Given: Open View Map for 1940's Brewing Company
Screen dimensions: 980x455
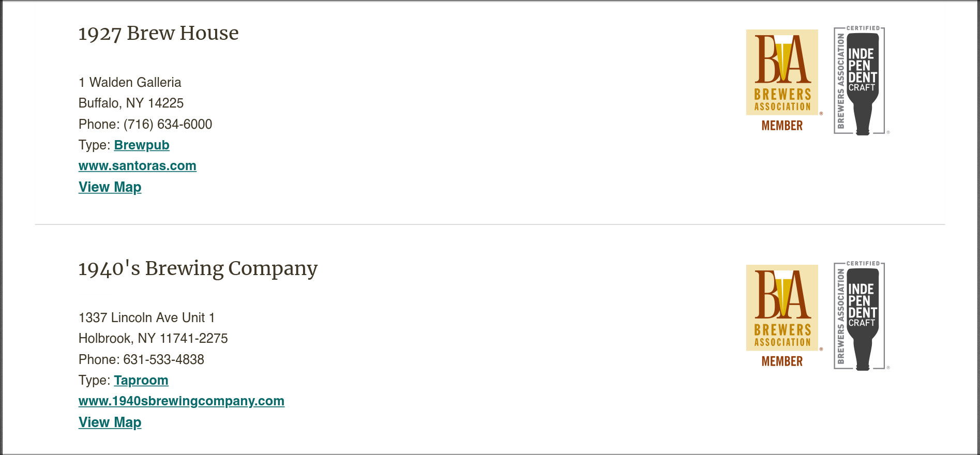Looking at the screenshot, I should [x=110, y=422].
